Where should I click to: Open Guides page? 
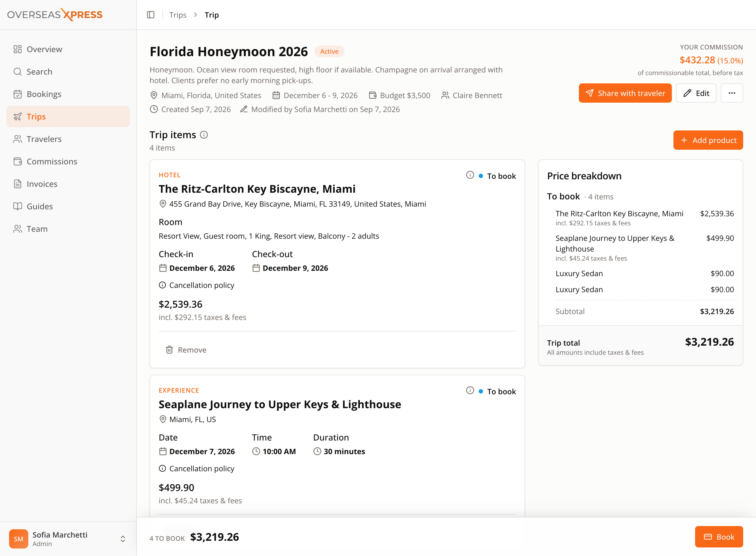tap(68, 206)
